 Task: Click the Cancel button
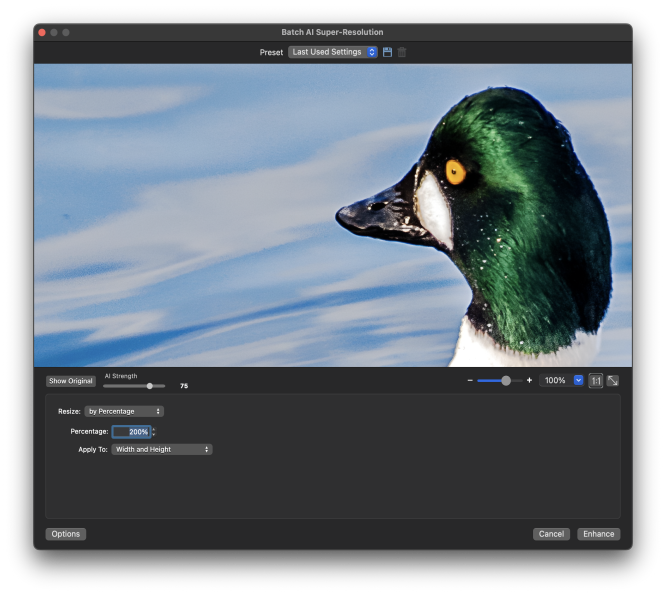click(x=551, y=534)
